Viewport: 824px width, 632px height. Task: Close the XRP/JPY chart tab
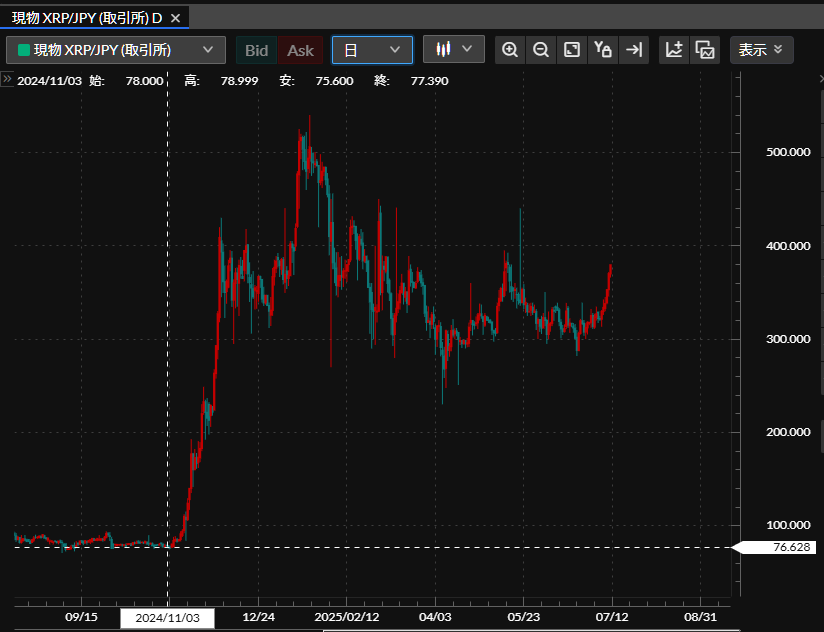(x=176, y=18)
